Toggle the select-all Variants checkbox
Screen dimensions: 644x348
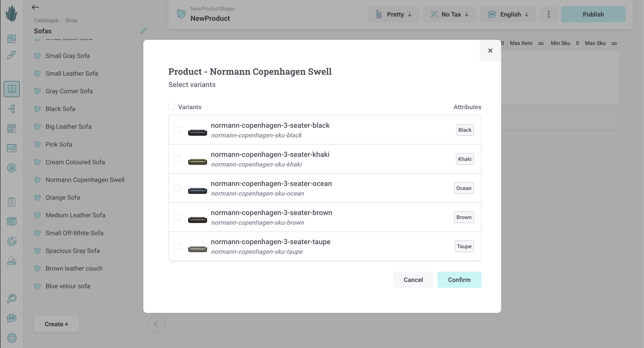click(172, 107)
